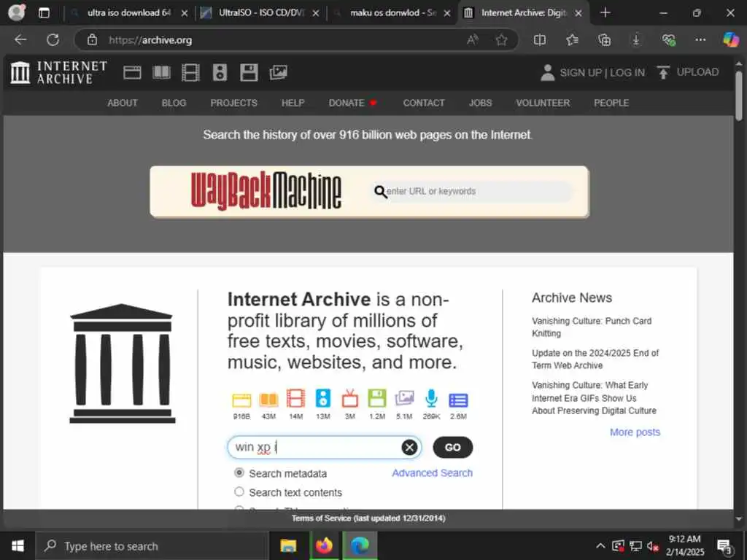Open the ABOUT menu item
The height and width of the screenshot is (560, 747).
click(123, 103)
